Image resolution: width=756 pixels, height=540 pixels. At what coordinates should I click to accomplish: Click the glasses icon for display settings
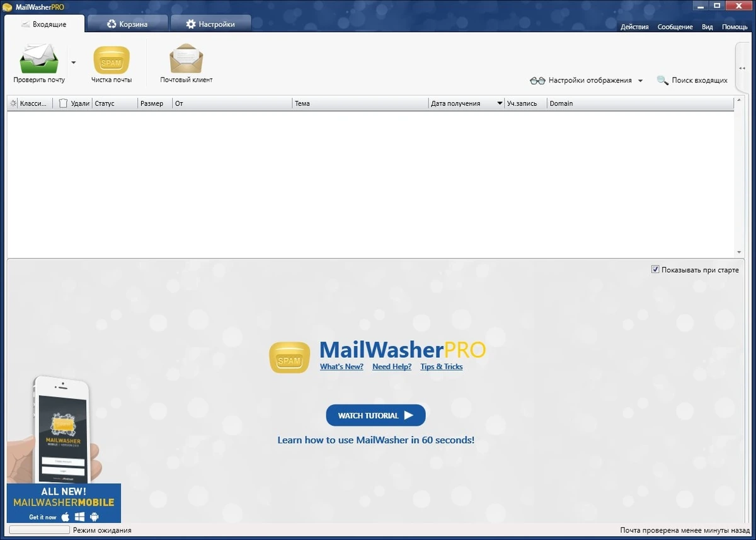(x=537, y=81)
